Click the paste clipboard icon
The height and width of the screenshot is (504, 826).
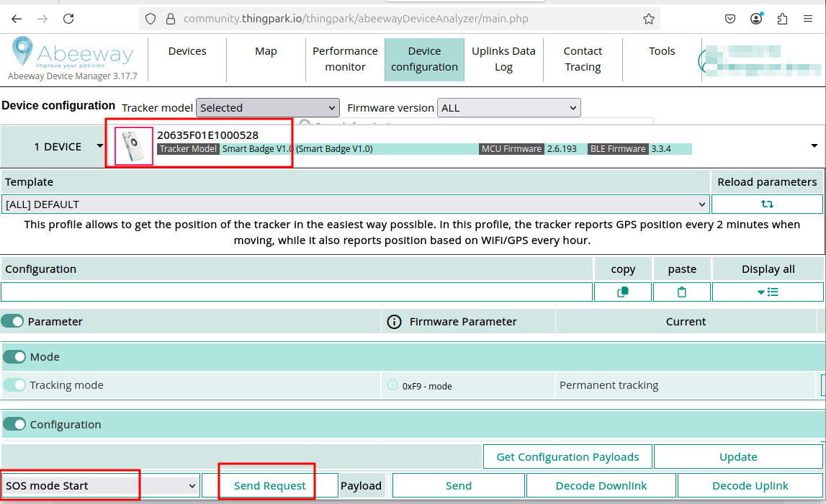[682, 292]
